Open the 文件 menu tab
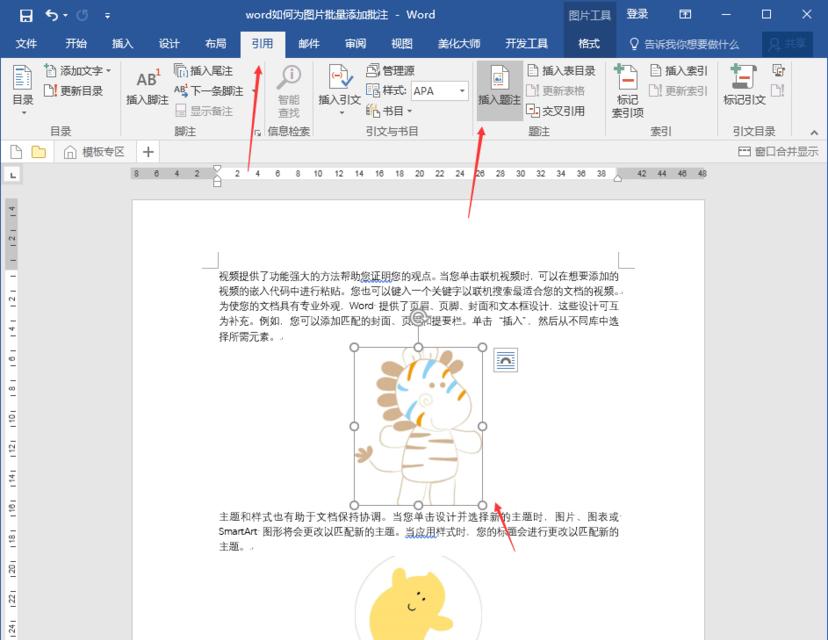Screen dimensions: 828x640 (26, 44)
